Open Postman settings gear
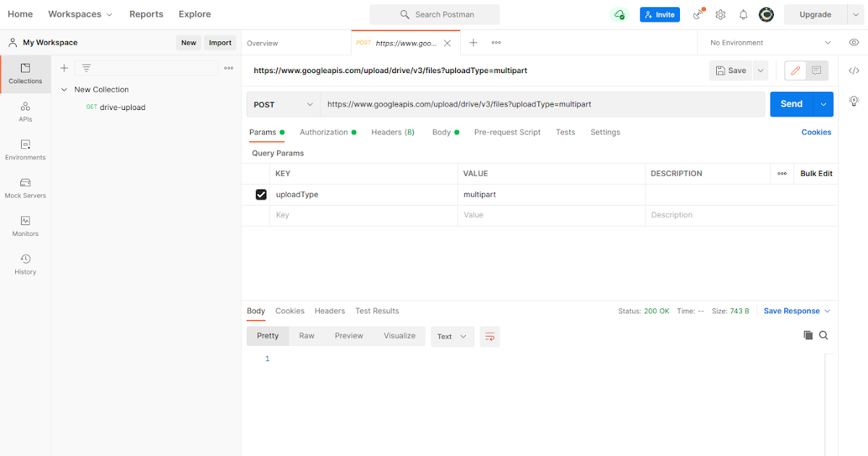The height and width of the screenshot is (456, 868). (x=720, y=14)
